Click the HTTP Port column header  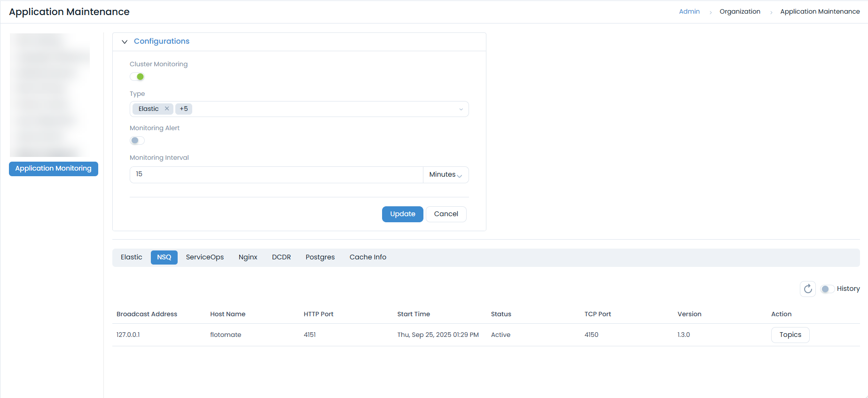tap(318, 314)
